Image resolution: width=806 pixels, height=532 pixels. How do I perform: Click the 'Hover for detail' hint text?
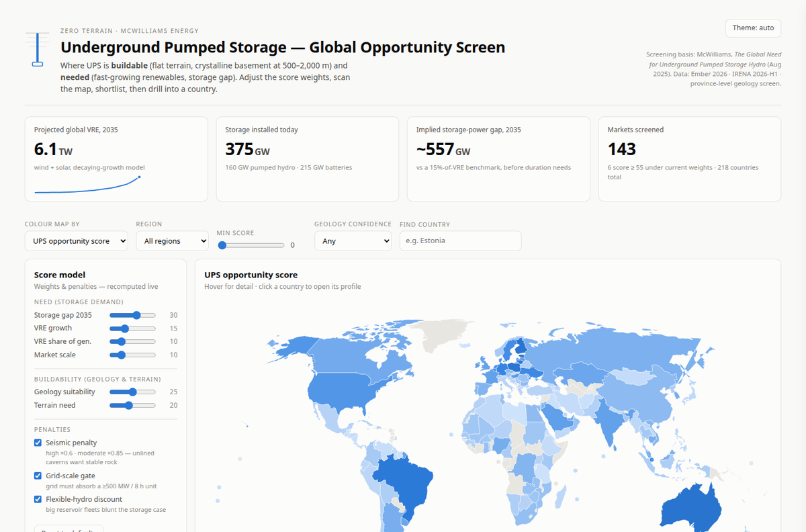[x=283, y=287]
